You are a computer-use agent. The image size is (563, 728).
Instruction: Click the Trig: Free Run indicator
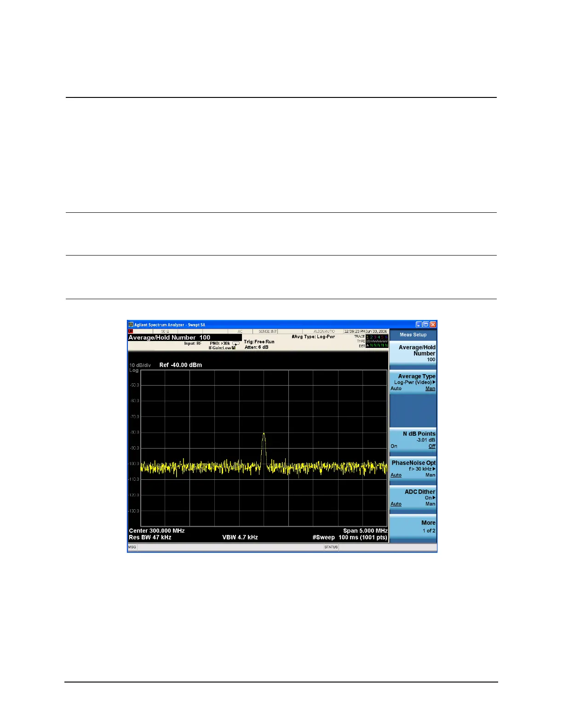[x=259, y=342]
